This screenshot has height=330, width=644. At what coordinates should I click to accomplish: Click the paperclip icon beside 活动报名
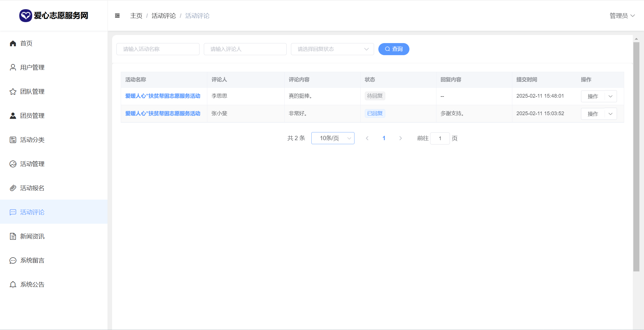tap(13, 188)
